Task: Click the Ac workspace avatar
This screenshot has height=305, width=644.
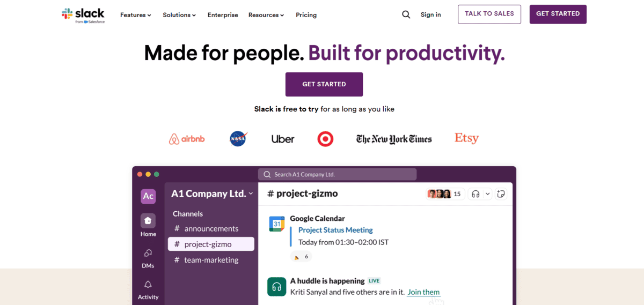Action: pyautogui.click(x=148, y=196)
